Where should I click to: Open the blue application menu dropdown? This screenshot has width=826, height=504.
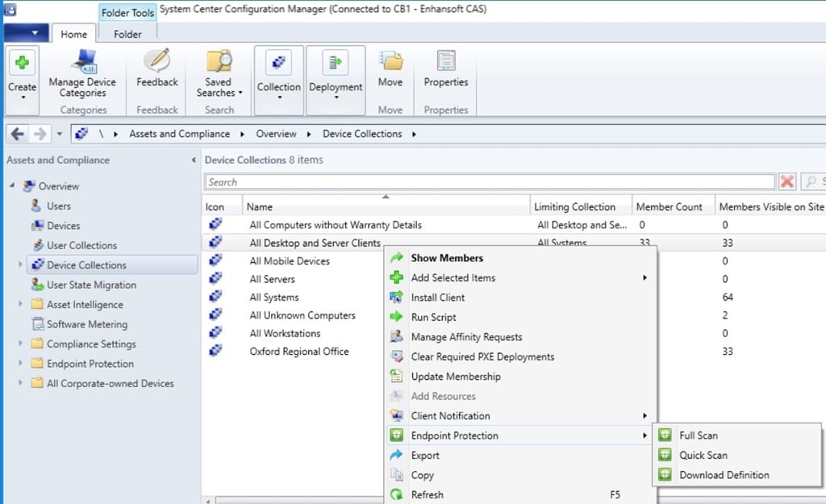click(x=27, y=32)
